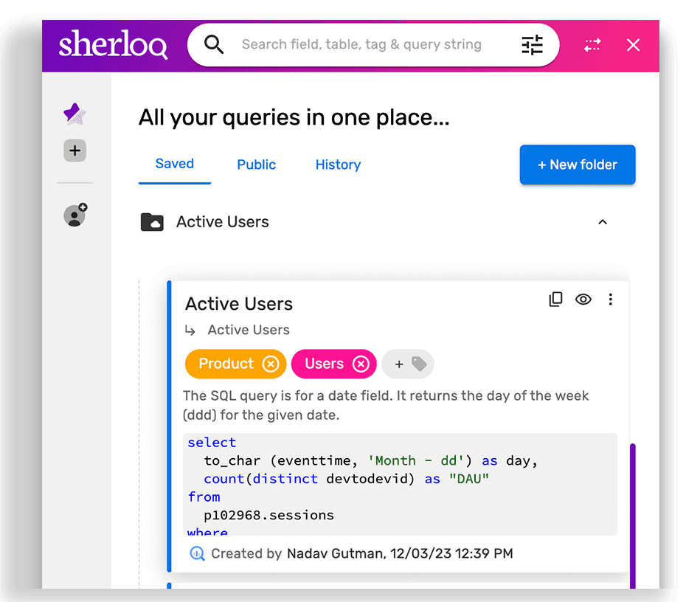700x602 pixels.
Task: Remove the Users tag
Action: pos(361,364)
